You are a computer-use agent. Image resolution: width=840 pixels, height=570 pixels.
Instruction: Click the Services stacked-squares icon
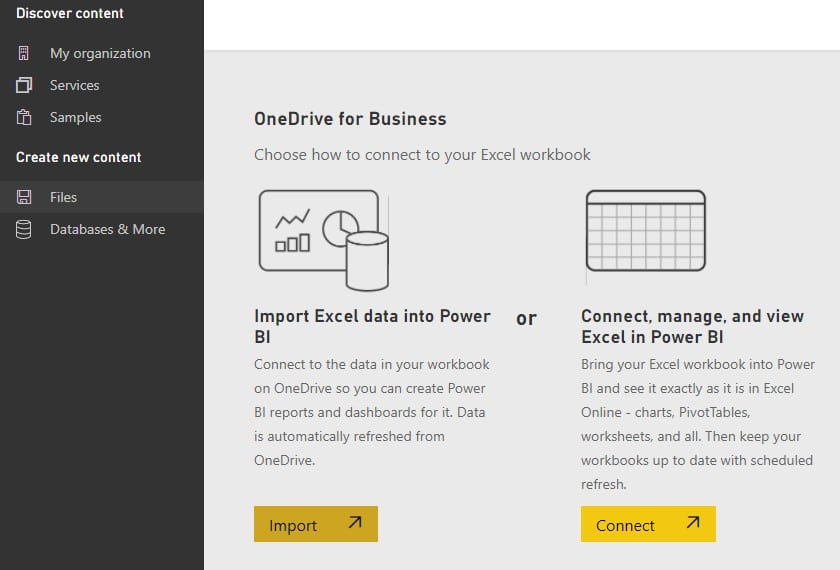point(24,85)
